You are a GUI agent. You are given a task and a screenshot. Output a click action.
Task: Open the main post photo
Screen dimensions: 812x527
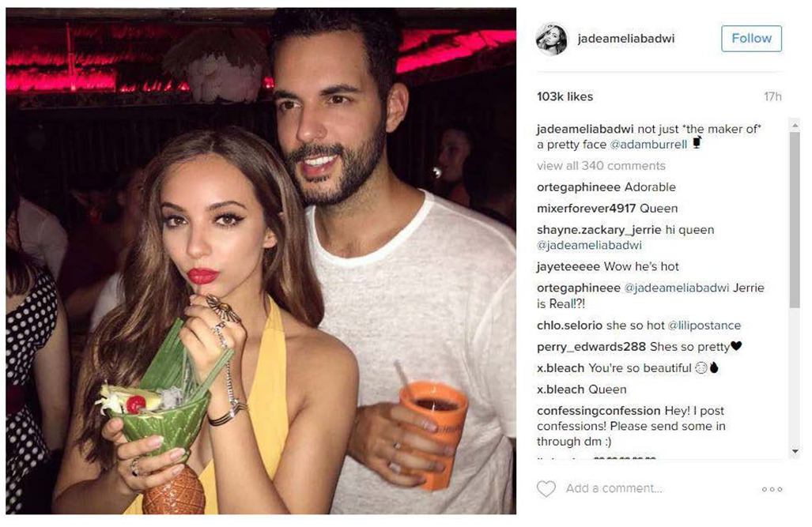[261, 261]
